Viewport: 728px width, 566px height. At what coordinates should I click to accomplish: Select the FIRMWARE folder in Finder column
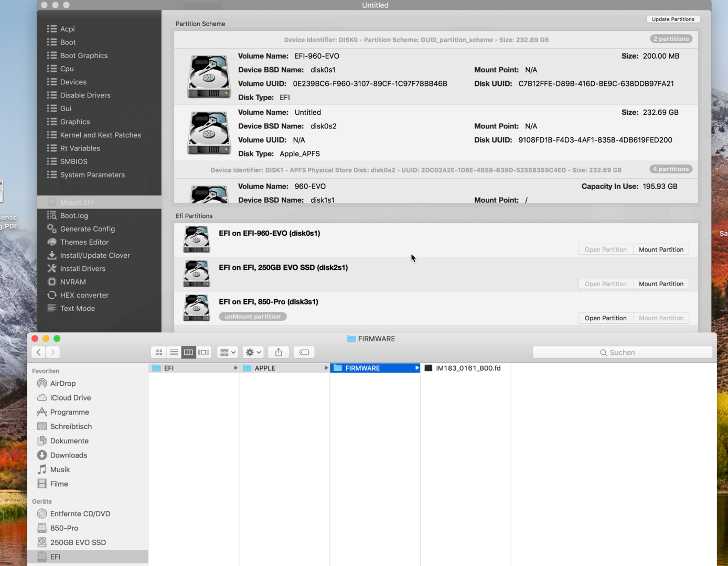375,368
